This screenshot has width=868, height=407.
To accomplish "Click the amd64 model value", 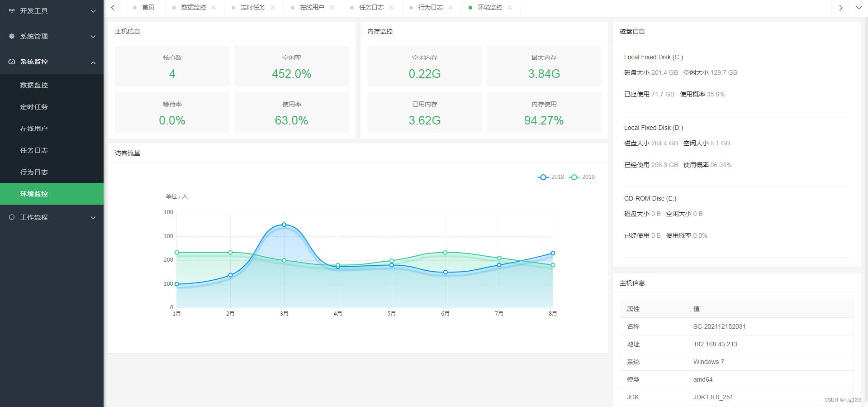I will pos(703,379).
